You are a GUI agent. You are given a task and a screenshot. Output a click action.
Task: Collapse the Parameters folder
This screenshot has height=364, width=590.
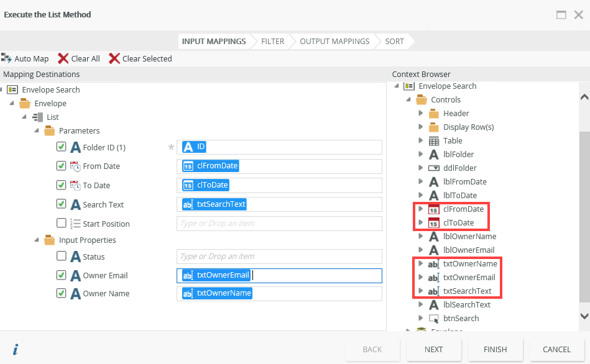[37, 131]
